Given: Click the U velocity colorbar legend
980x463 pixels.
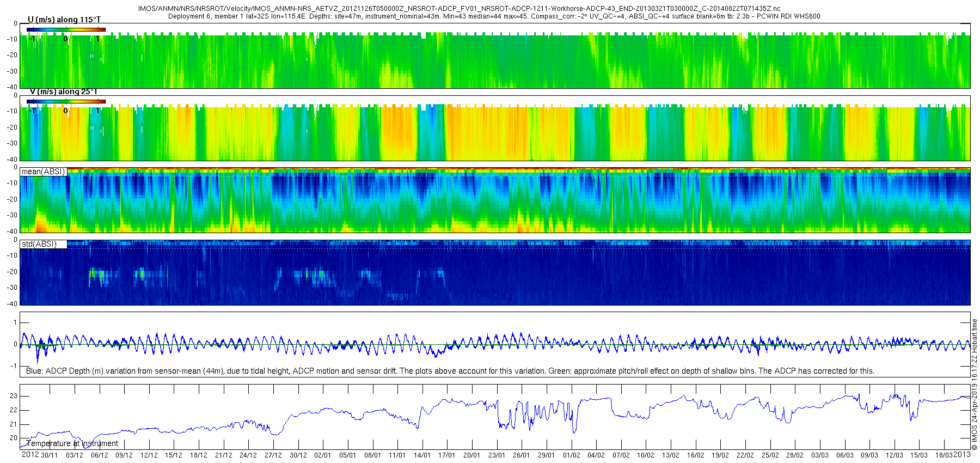Looking at the screenshot, I should click(66, 29).
